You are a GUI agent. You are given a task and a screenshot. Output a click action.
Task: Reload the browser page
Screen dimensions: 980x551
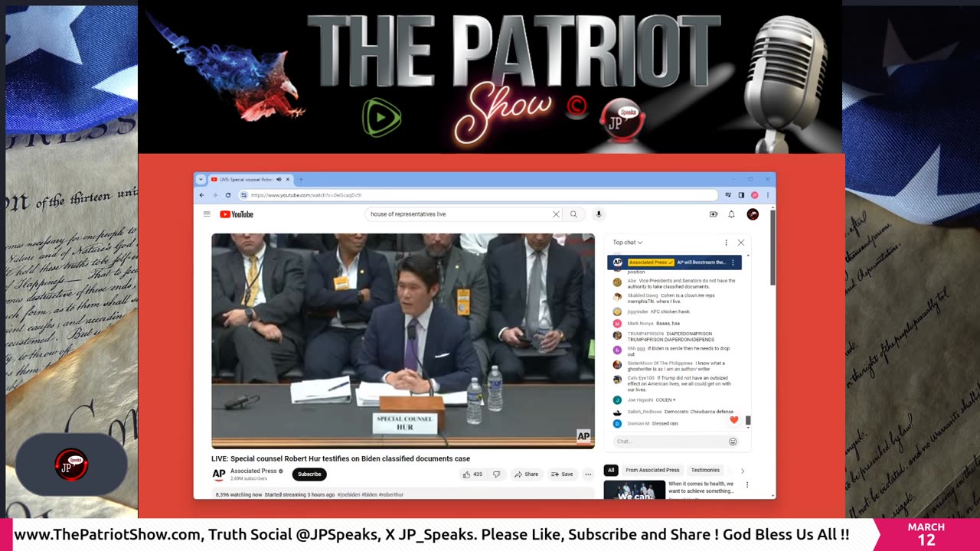(x=227, y=195)
